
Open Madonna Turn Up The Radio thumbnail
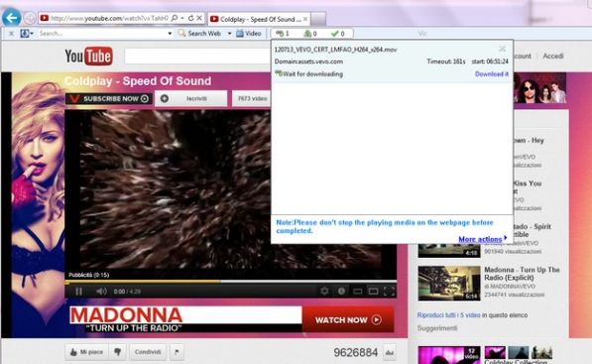coord(449,284)
